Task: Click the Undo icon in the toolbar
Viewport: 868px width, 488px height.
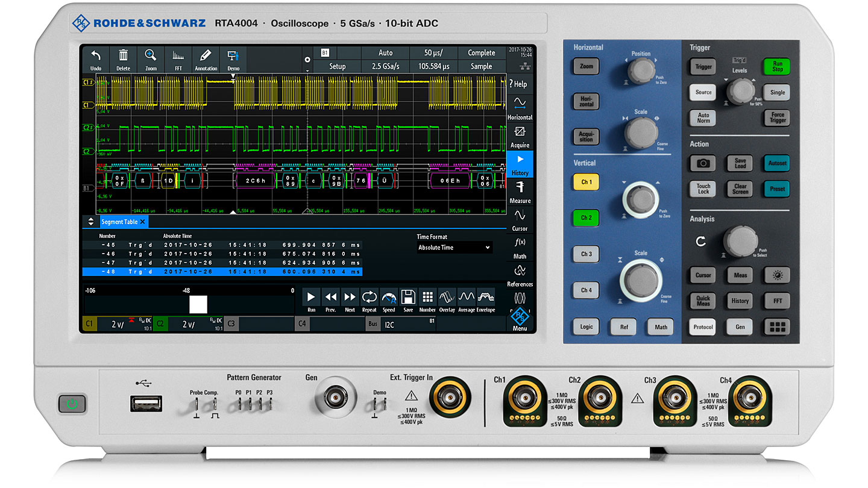Action: coord(96,59)
